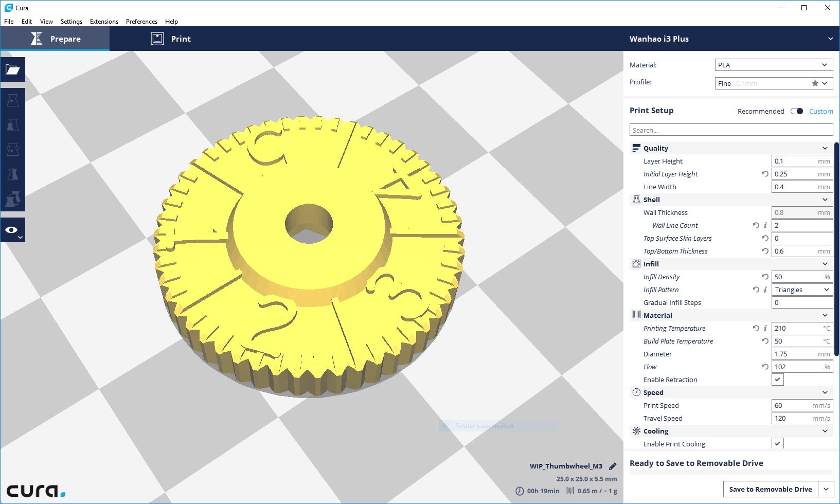The image size is (840, 504).
Task: Click the Infill Density value field
Action: tap(802, 277)
